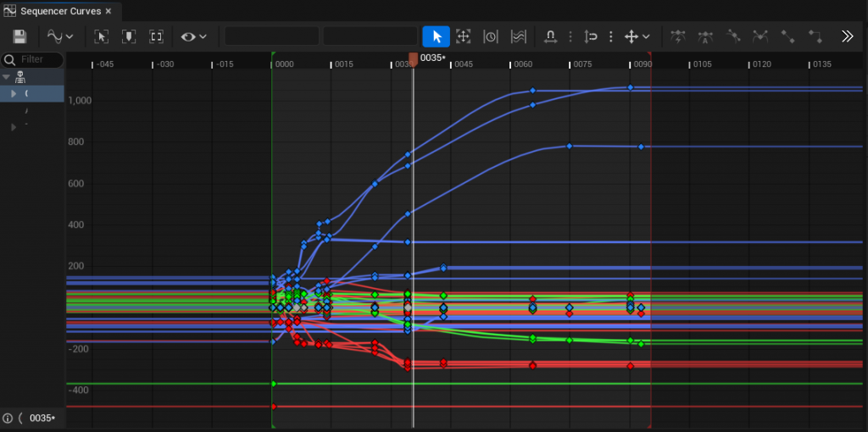Activate the transform tool icon
This screenshot has height=432, width=868.
point(463,36)
